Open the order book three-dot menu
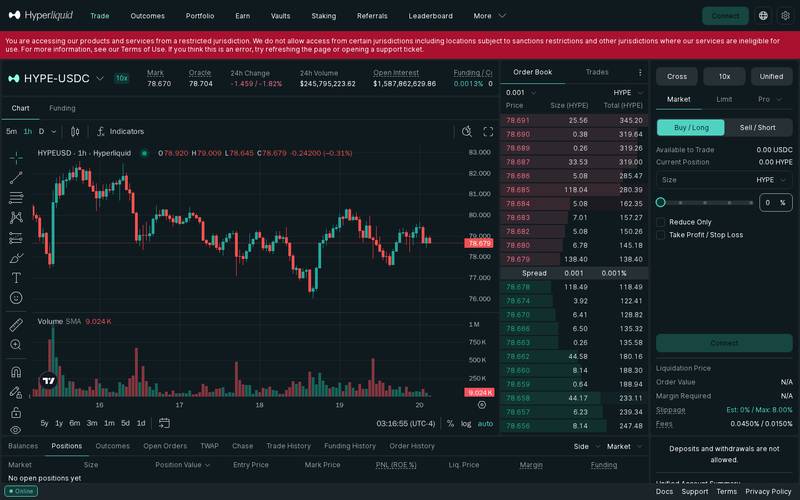This screenshot has height=500, width=800. pyautogui.click(x=640, y=72)
